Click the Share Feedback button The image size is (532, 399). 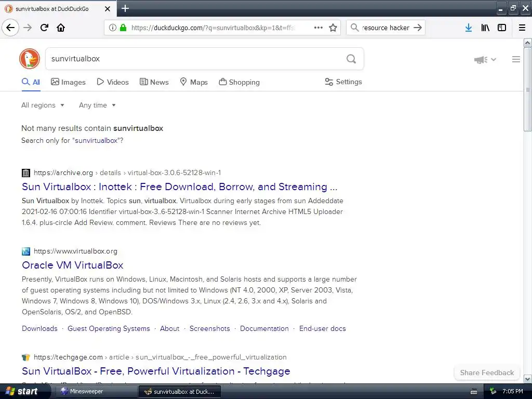487,373
